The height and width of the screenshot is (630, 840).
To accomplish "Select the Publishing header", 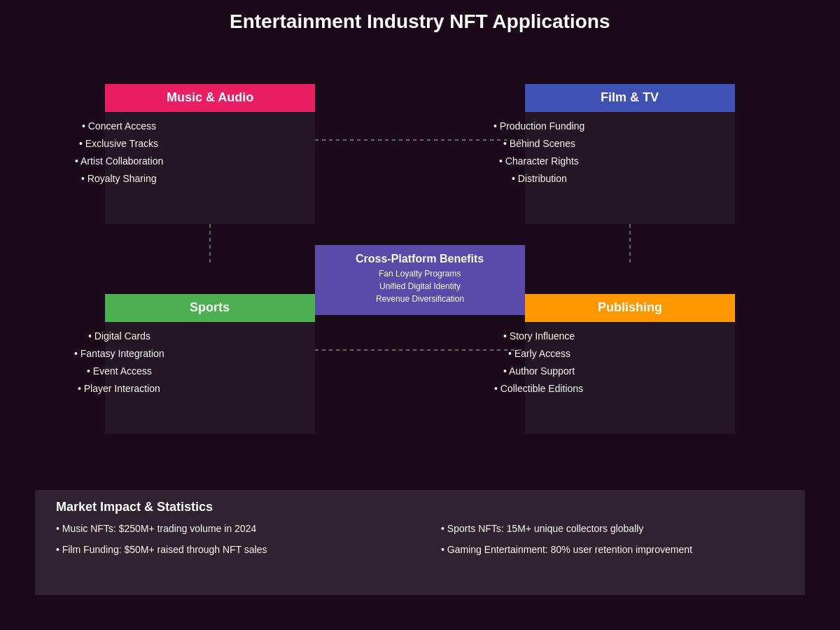I will pyautogui.click(x=630, y=308).
